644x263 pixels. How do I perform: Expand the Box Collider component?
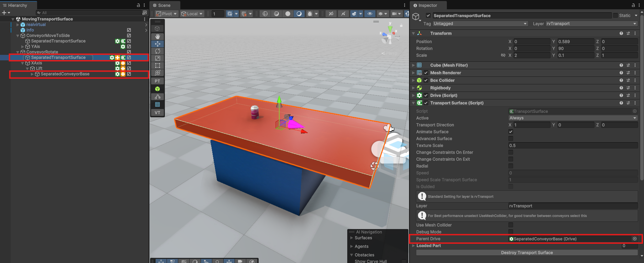click(x=414, y=80)
